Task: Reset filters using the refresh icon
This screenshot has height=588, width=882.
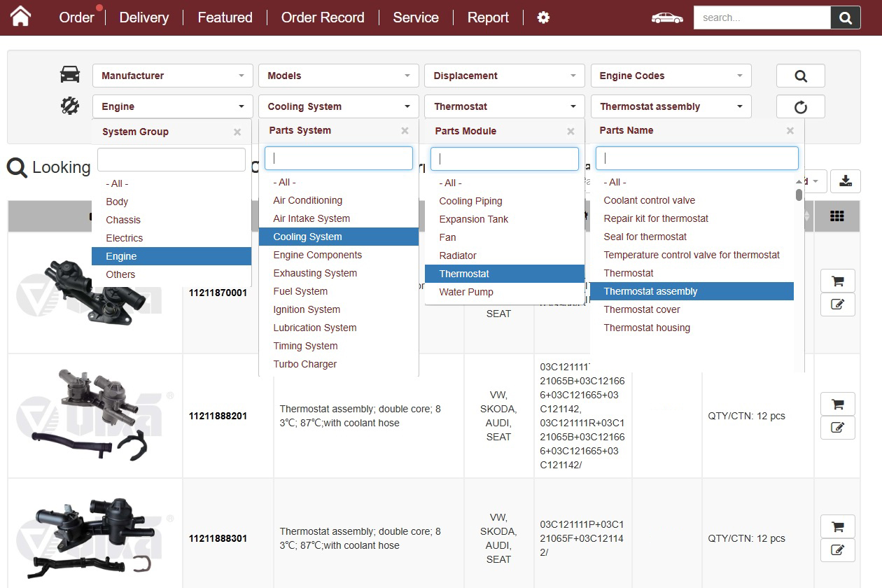Action: coord(800,106)
